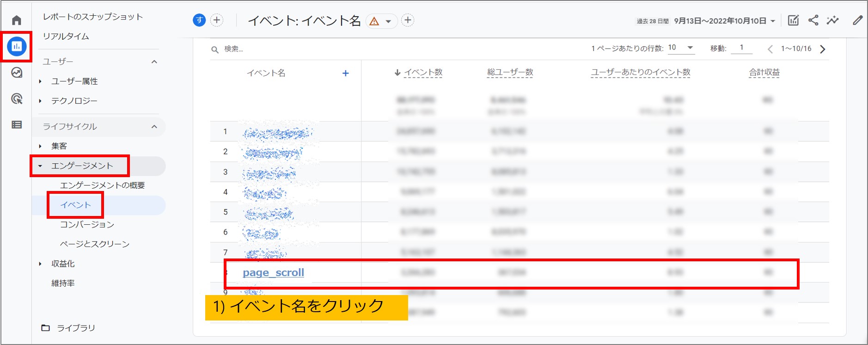
Task: Collapse the ユーザー section
Action: [154, 62]
